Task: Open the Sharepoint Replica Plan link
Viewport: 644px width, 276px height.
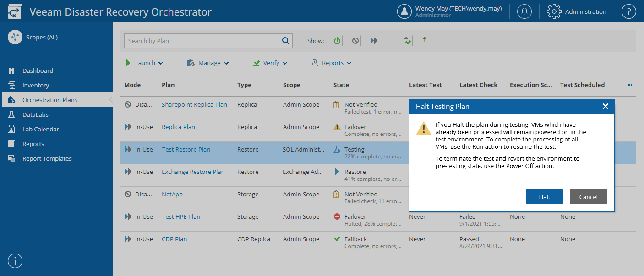Action: pos(194,104)
